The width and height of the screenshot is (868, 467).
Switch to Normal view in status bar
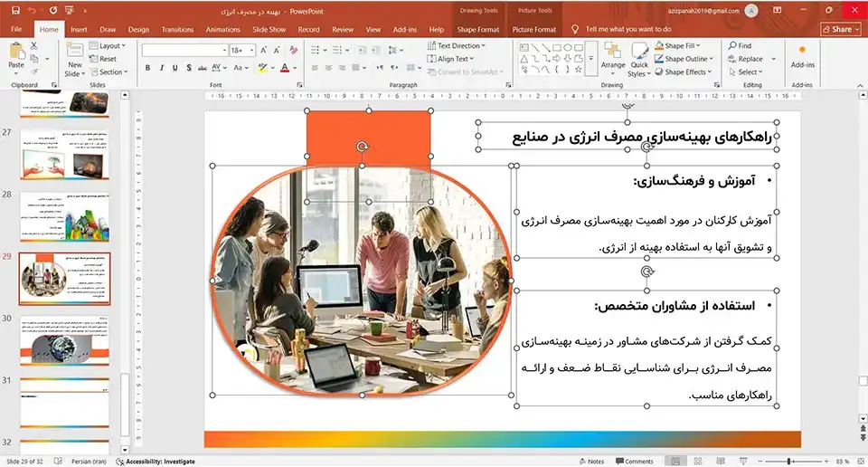675,461
